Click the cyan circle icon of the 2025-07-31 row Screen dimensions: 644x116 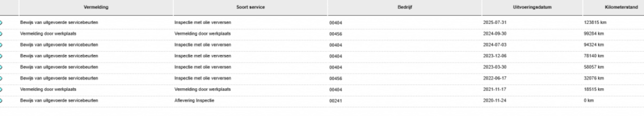coord(1,23)
